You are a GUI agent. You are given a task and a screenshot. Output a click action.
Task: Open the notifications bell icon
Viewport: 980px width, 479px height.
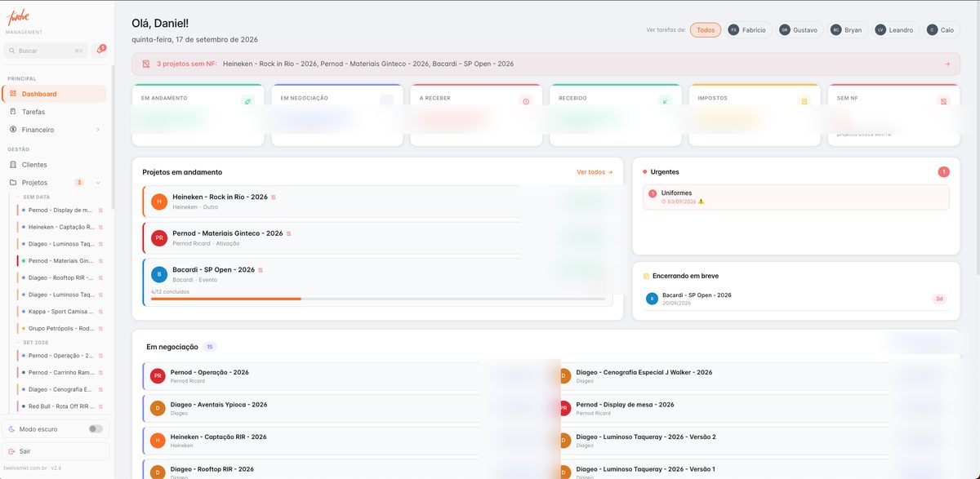click(100, 50)
